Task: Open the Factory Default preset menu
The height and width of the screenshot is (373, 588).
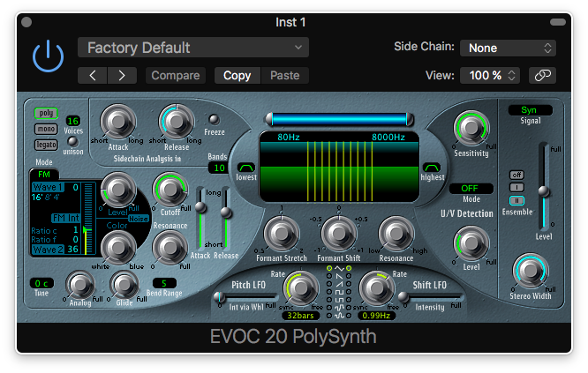Action: [x=193, y=48]
